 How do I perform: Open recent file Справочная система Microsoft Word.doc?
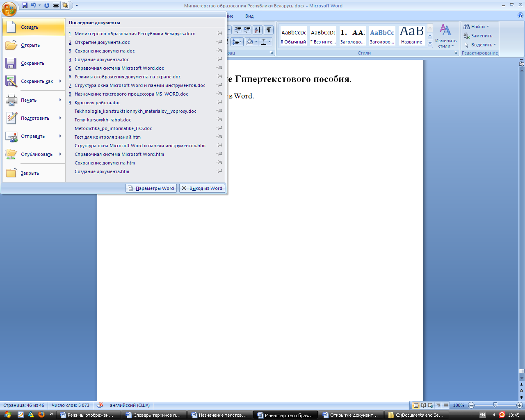[146, 68]
